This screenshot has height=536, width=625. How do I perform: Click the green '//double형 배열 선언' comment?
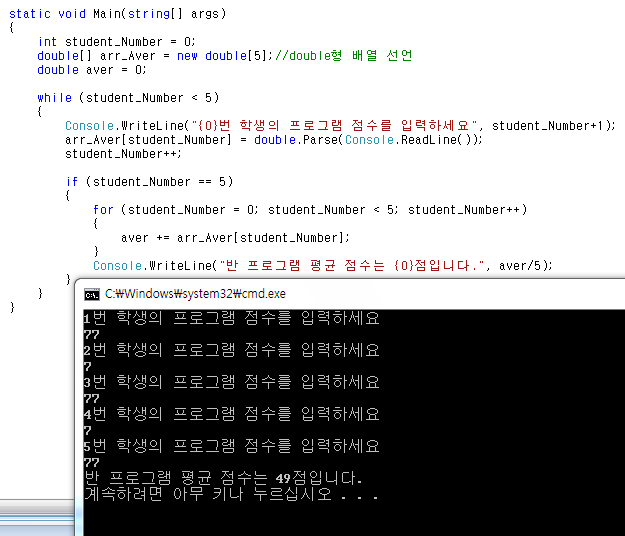coord(344,55)
